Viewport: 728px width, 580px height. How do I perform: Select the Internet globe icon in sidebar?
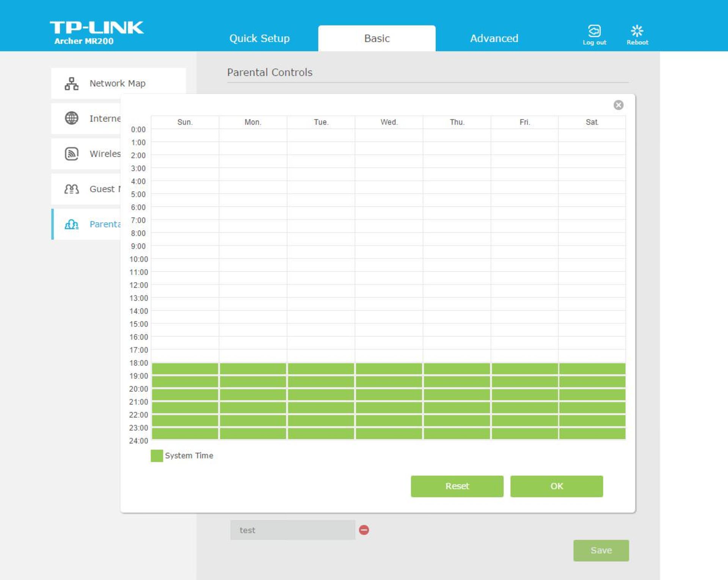pos(71,118)
